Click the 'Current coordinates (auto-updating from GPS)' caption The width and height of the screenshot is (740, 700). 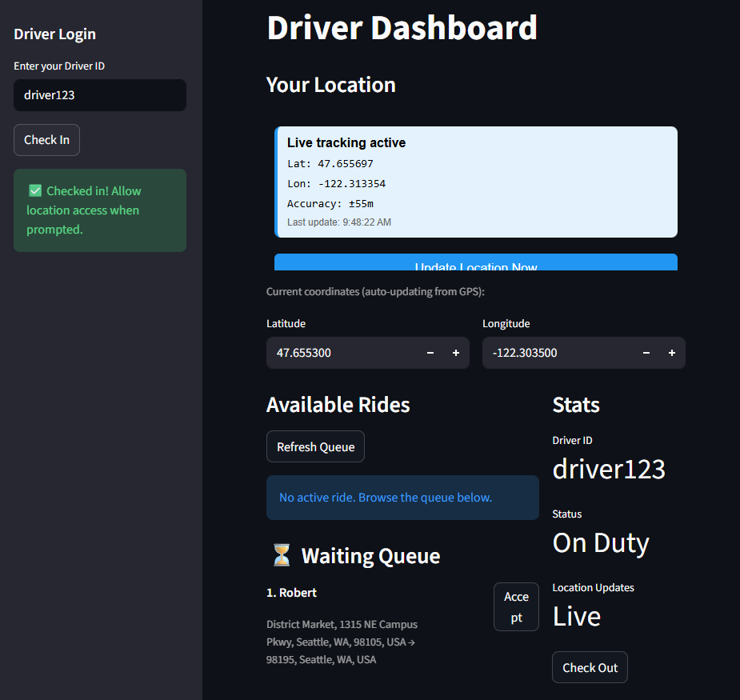click(x=375, y=292)
